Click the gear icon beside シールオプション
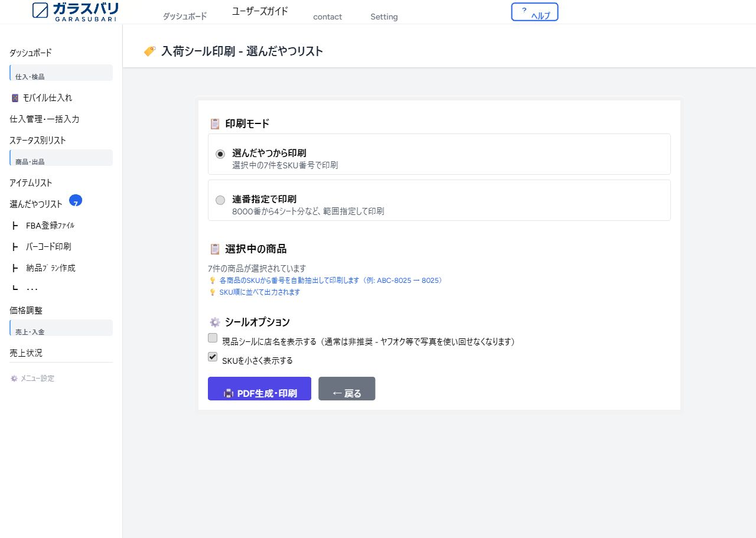Viewport: 756px width, 538px height. pos(214,322)
